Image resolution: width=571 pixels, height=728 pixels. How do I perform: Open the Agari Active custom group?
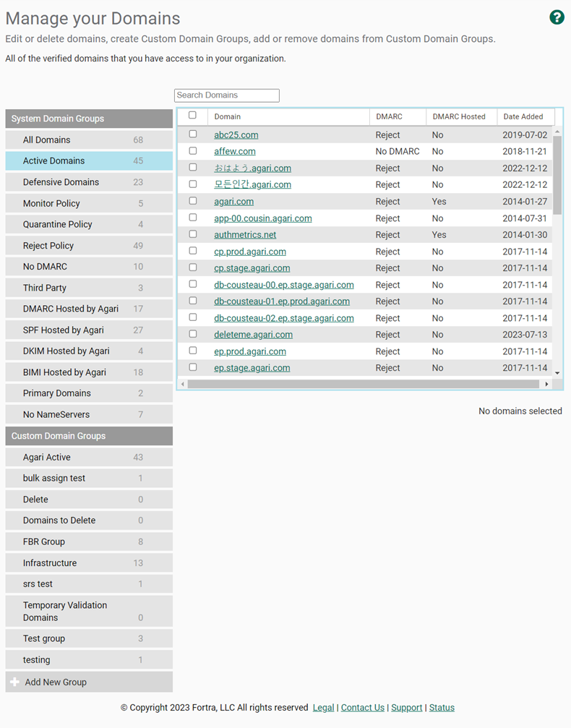[89, 458]
